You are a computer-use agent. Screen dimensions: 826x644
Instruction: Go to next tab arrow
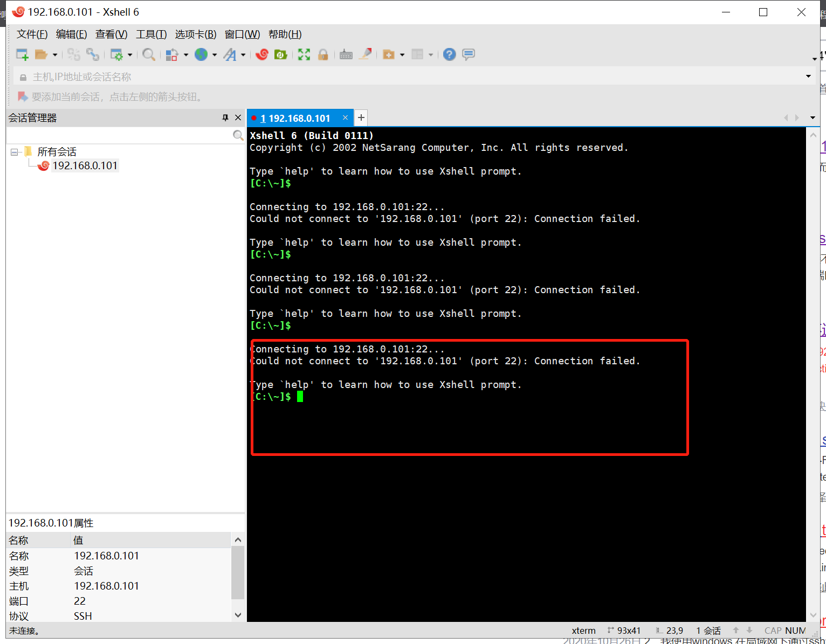[797, 117]
